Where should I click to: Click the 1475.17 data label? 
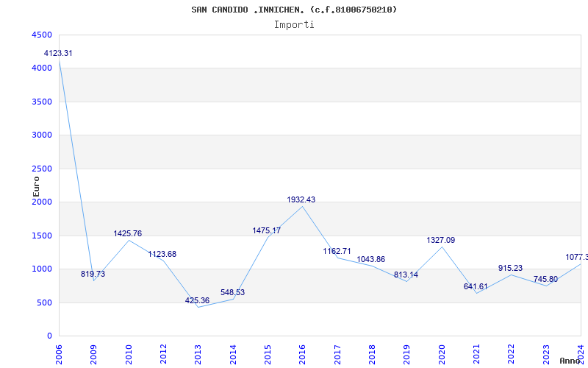pos(267,230)
